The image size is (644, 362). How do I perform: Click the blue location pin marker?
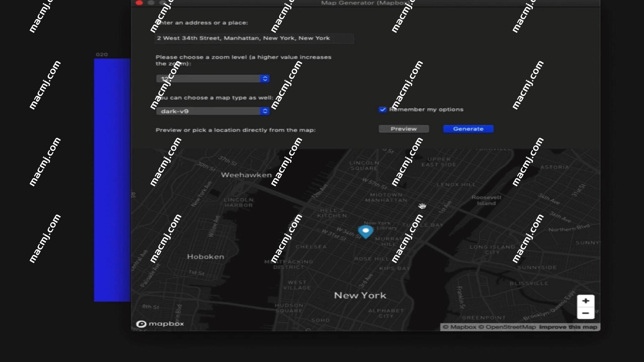click(366, 231)
